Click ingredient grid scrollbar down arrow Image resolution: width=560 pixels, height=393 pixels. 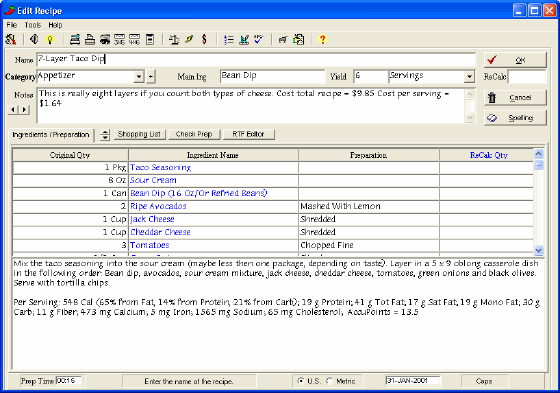click(539, 250)
